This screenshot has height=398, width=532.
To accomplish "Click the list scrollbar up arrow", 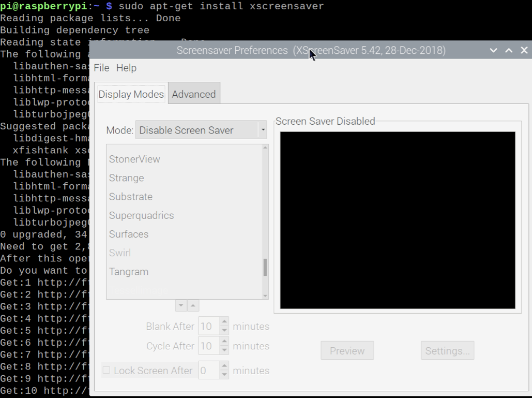I will [265, 148].
